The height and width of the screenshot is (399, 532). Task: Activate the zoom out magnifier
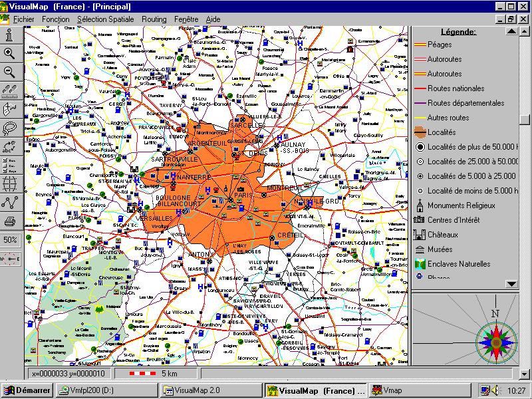click(x=10, y=72)
